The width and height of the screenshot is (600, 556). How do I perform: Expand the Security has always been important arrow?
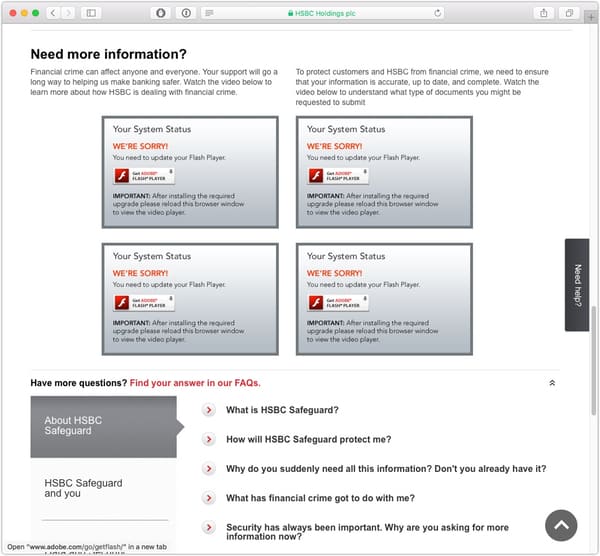[x=209, y=528]
